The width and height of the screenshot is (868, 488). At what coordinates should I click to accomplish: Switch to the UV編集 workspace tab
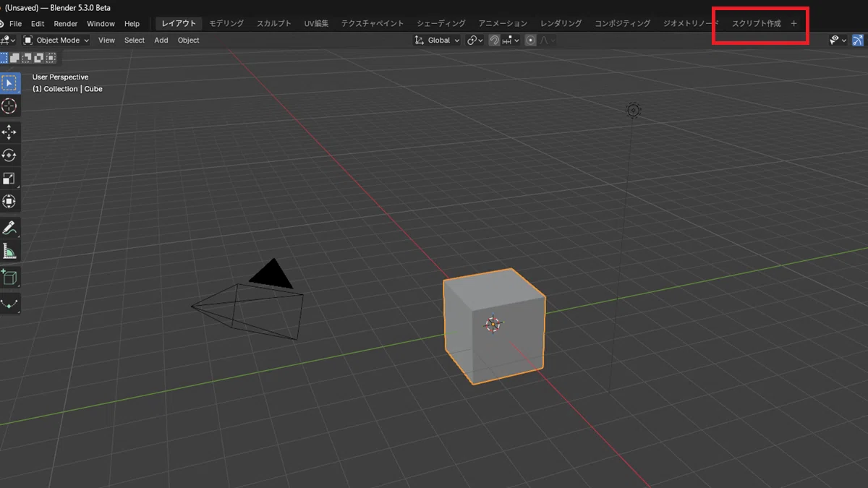tap(316, 24)
